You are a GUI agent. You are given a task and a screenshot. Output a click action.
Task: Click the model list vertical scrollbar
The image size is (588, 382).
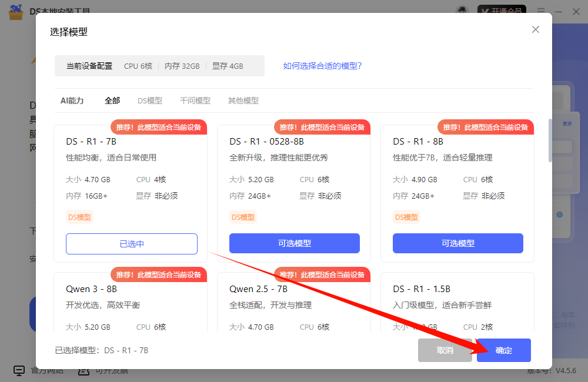pyautogui.click(x=550, y=141)
